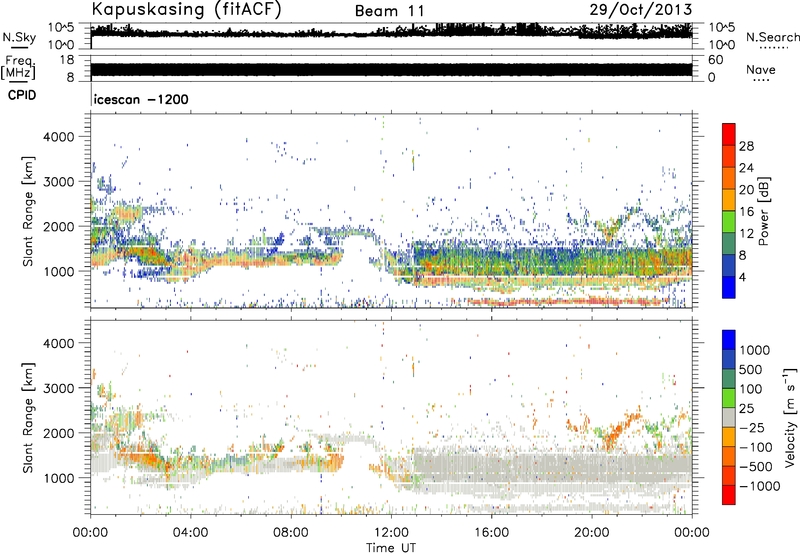Viewport: 800px width, 554px height.
Task: Click the '-500' label on velocity colorbar
Action: (756, 467)
